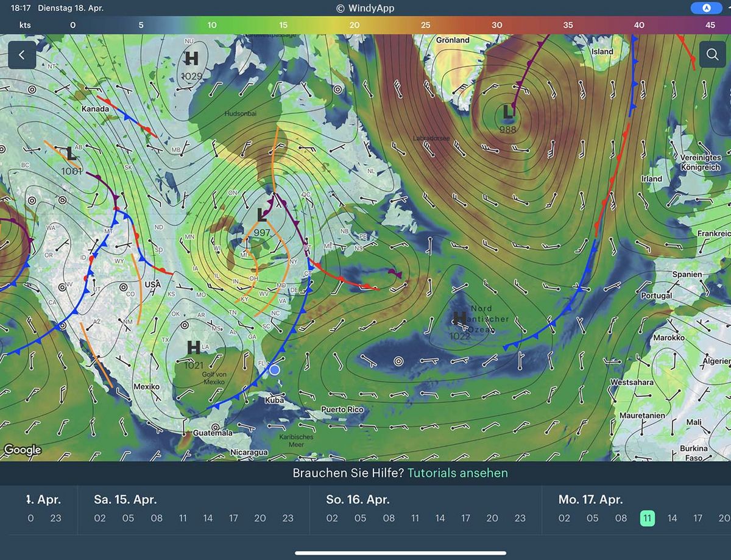Open the map search magnifier
This screenshot has width=731, height=560.
712,55
